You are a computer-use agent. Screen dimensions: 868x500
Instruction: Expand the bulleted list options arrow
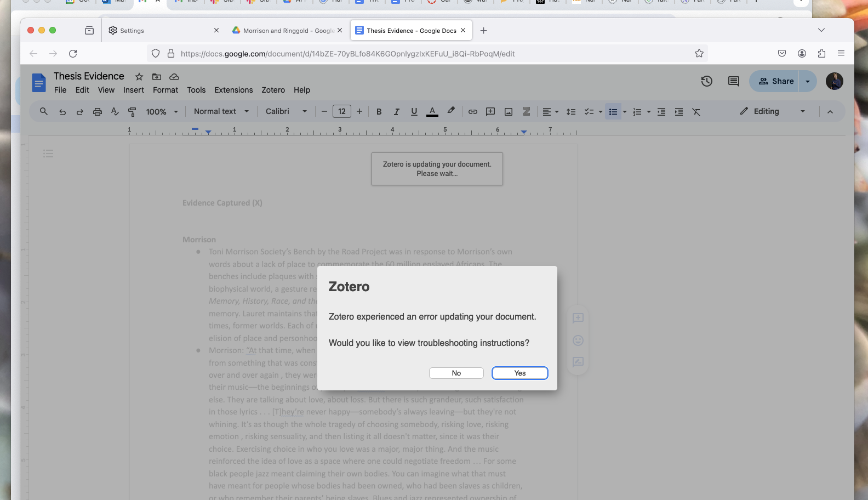click(x=625, y=112)
